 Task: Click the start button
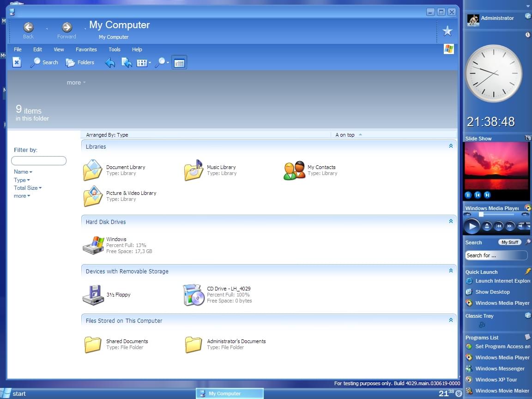tap(13, 393)
